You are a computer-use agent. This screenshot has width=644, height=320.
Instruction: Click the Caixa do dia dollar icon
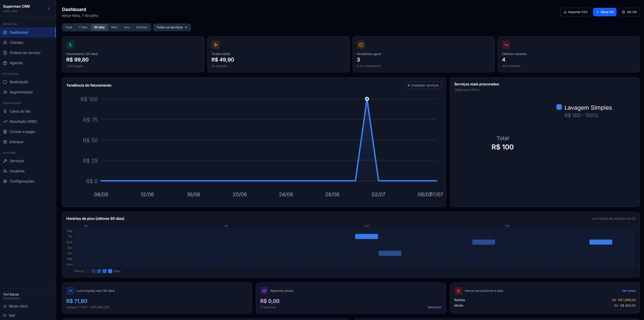pos(5,111)
